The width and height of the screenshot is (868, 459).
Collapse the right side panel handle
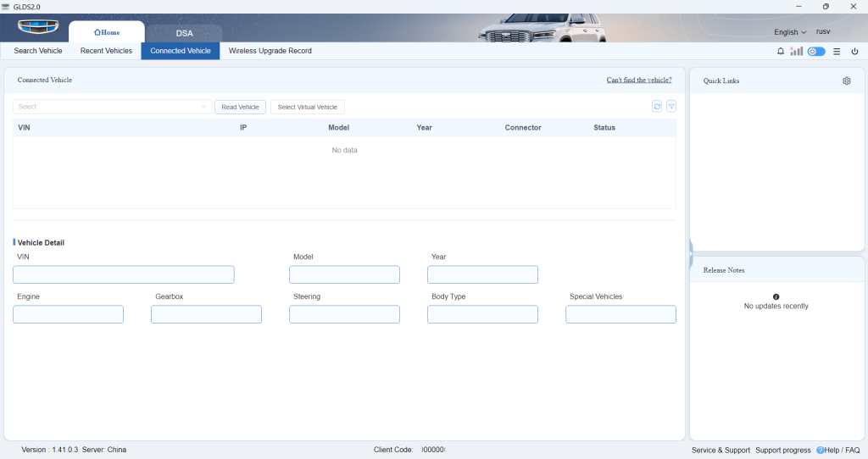(x=691, y=254)
